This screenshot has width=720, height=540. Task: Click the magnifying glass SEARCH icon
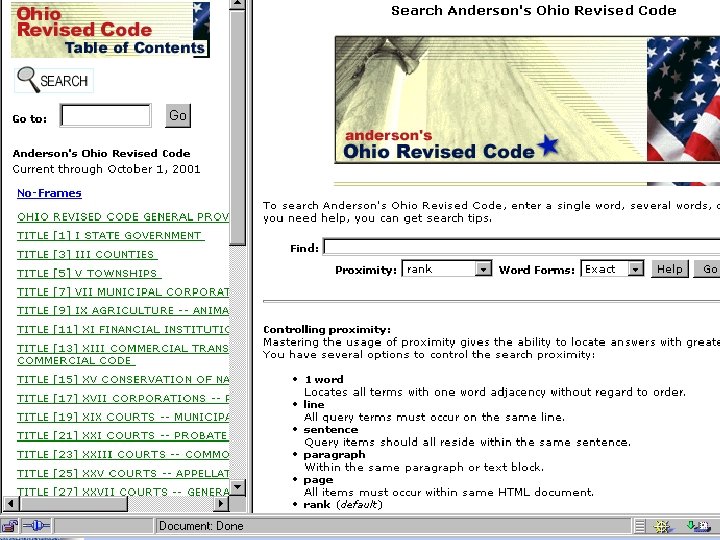pyautogui.click(x=54, y=80)
